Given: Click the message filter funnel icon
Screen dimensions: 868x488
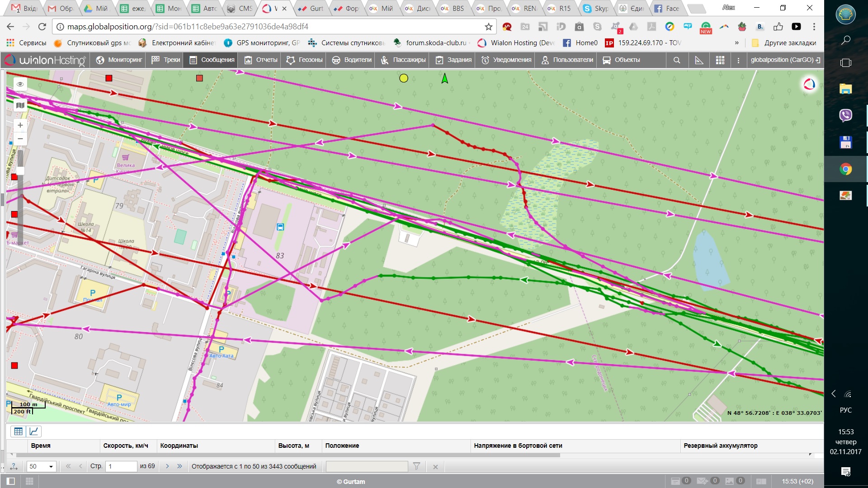Looking at the screenshot, I should pos(416,466).
